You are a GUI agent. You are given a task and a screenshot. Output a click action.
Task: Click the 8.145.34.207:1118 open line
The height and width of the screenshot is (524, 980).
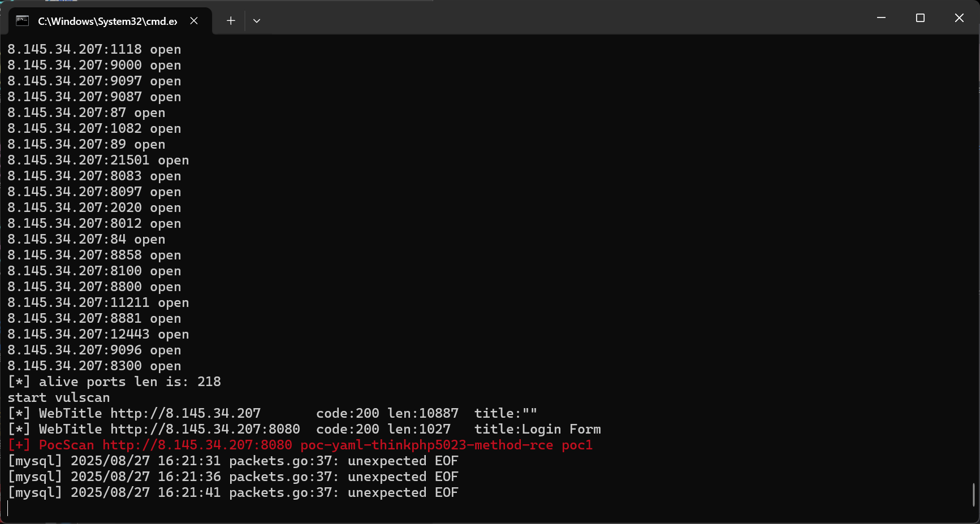[94, 49]
